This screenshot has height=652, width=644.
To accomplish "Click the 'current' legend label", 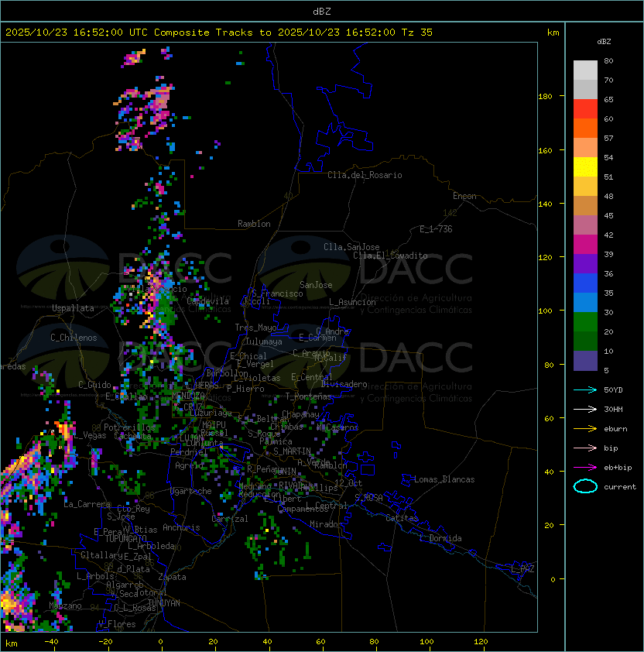I will [620, 487].
